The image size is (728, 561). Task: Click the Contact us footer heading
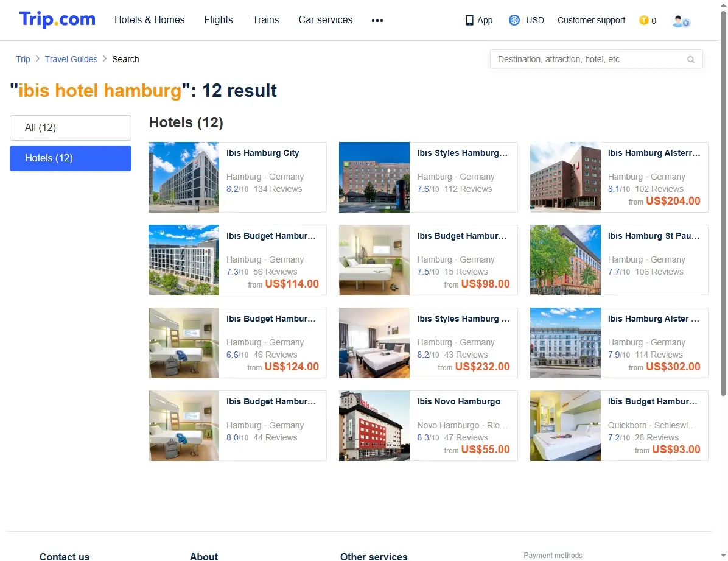pos(65,557)
